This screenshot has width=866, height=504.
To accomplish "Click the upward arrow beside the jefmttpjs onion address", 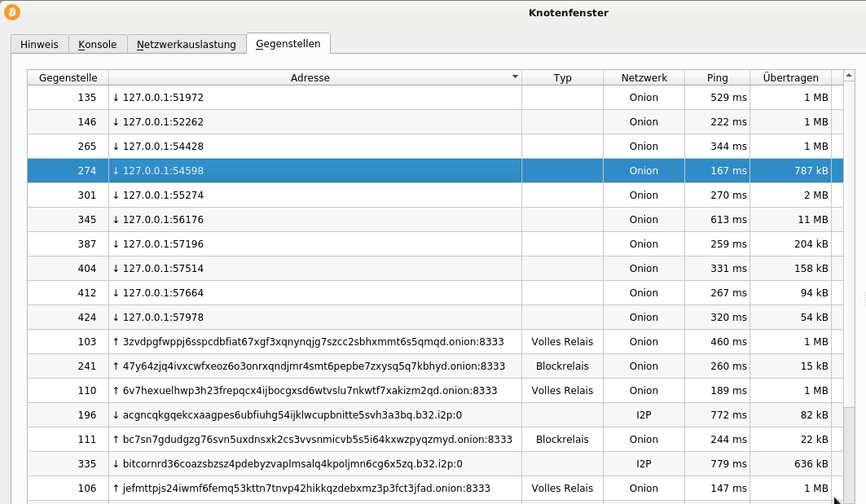I will [x=115, y=489].
